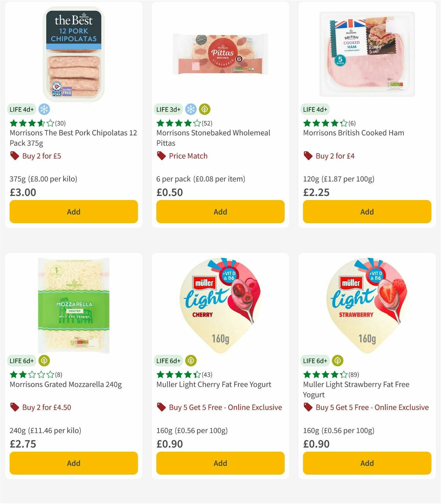The width and height of the screenshot is (441, 504).
Task: Click the green leaf icon on Grated Mozzarella
Action: coord(44,361)
